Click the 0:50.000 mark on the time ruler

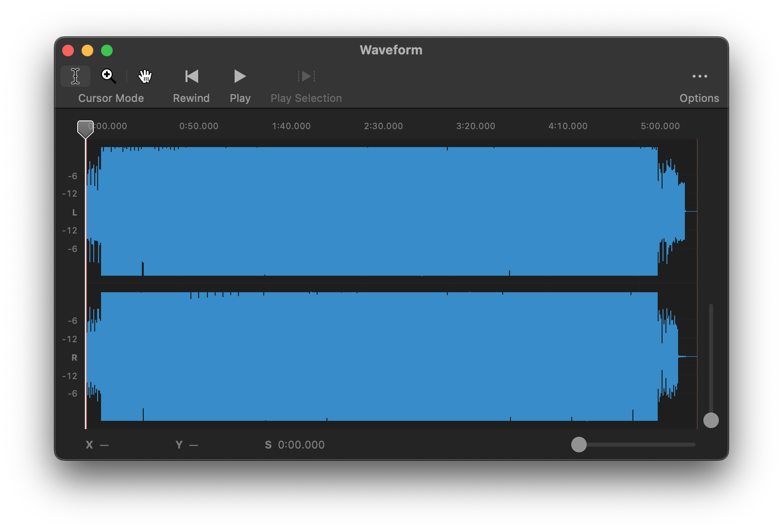click(199, 126)
